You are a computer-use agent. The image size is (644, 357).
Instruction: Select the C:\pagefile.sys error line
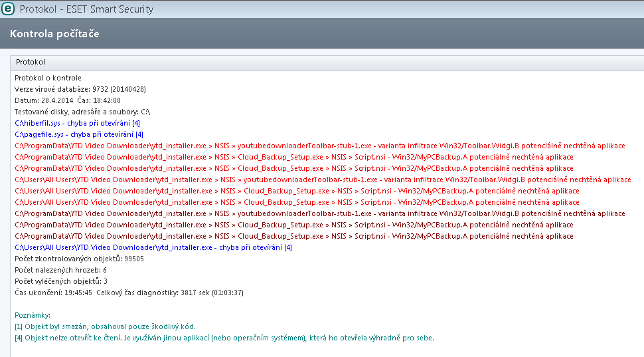click(79, 134)
